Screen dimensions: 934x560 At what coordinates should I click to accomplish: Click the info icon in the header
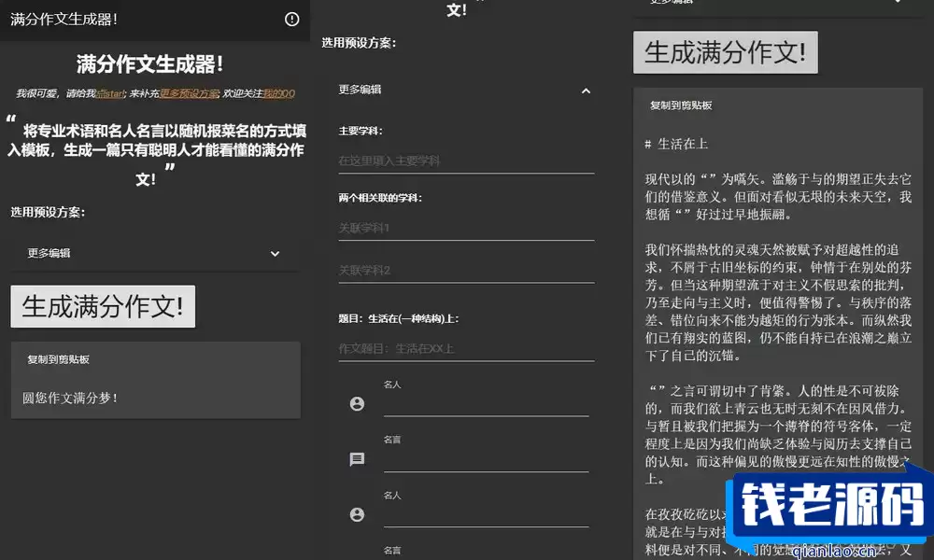pos(291,19)
